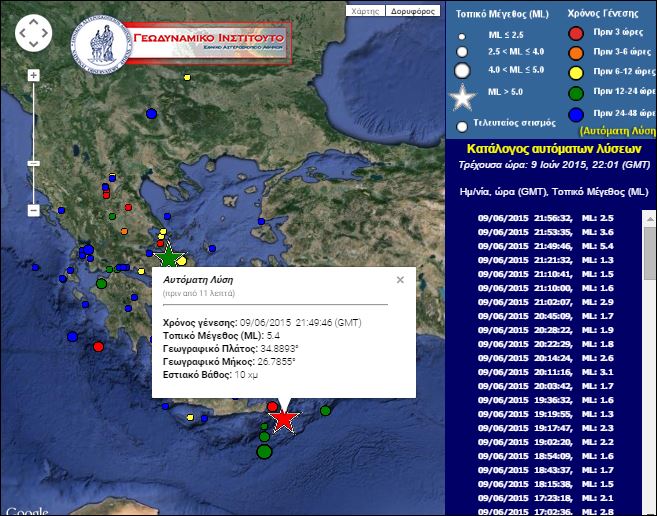Select the catalog entry 21:56:32 ML 2.5
Viewport: 657px width, 516px height.
tap(546, 218)
